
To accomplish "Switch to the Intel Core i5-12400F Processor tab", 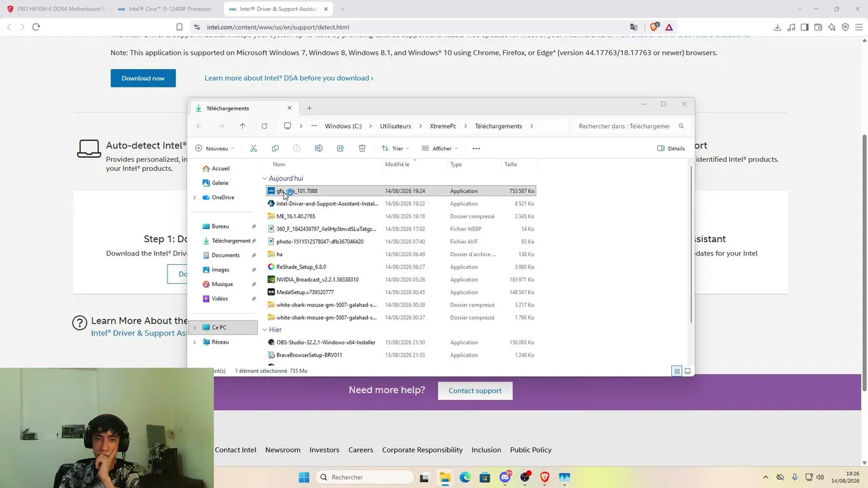I will click(165, 9).
